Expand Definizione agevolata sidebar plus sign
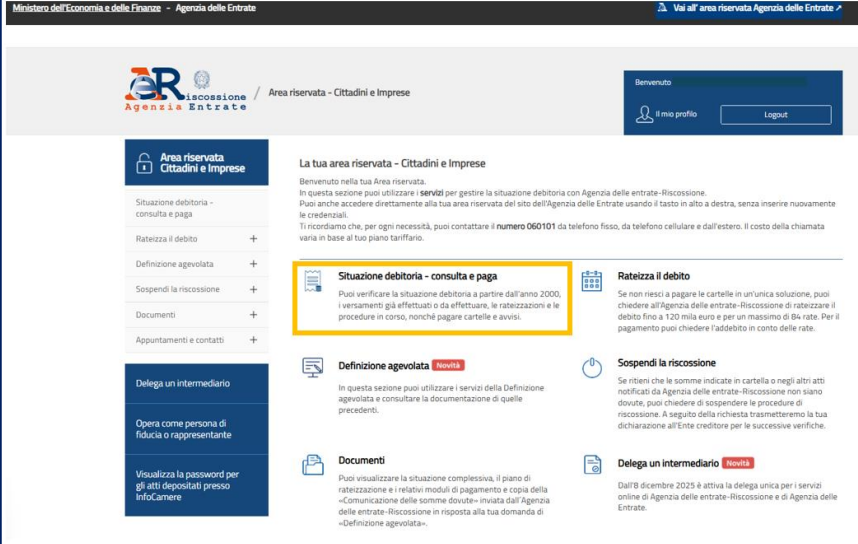858x544 pixels. tap(253, 264)
